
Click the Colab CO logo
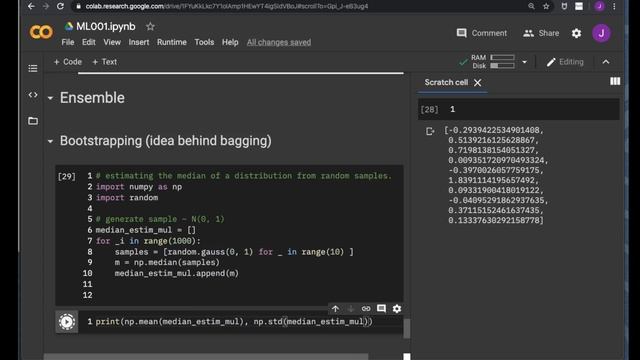click(x=41, y=32)
